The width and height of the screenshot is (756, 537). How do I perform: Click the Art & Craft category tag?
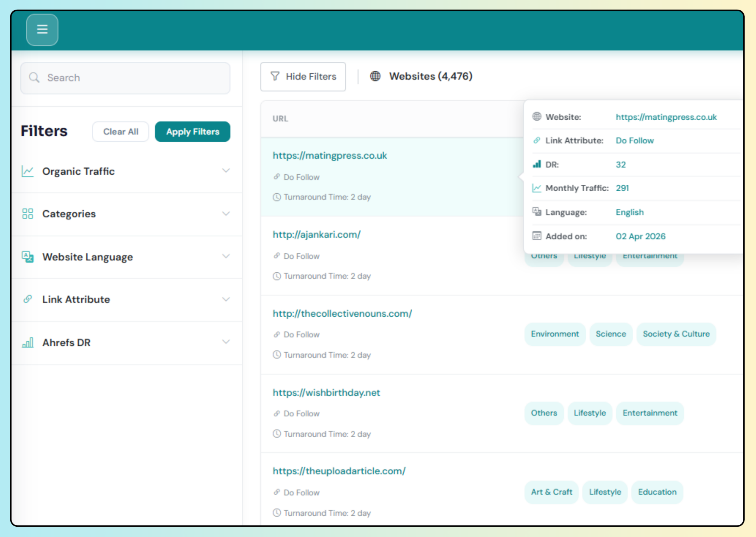552,492
